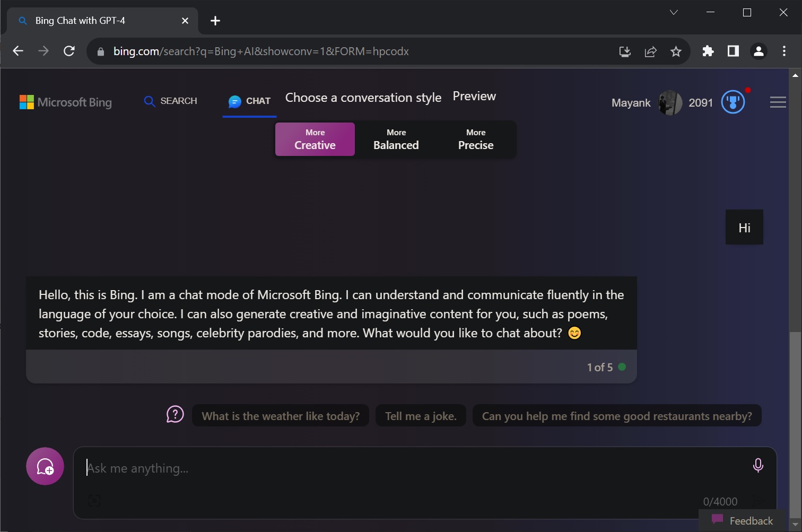Screen dimensions: 802x532
Task: Click the suggestions question-mark bubble icon
Action: click(175, 414)
